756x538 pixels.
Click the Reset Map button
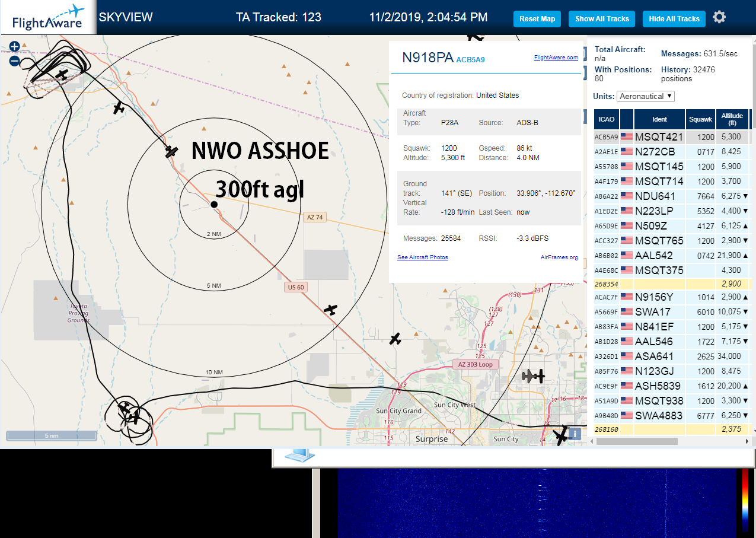click(537, 19)
